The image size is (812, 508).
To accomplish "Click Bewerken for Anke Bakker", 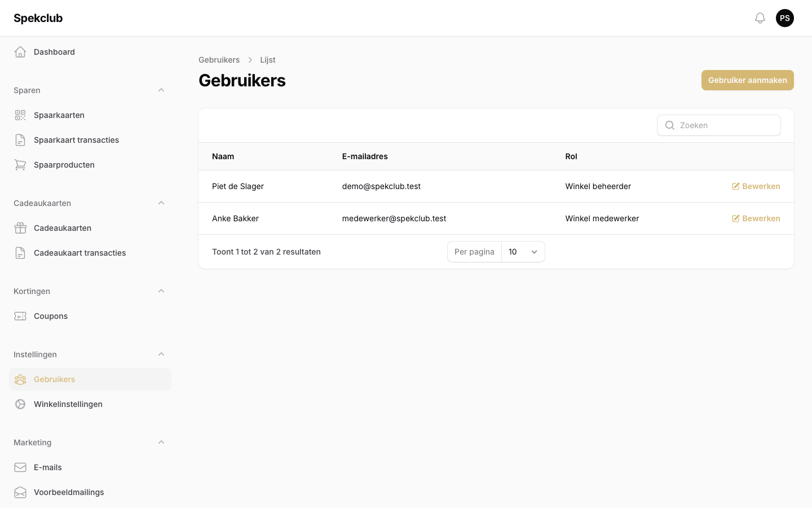I will coord(756,218).
